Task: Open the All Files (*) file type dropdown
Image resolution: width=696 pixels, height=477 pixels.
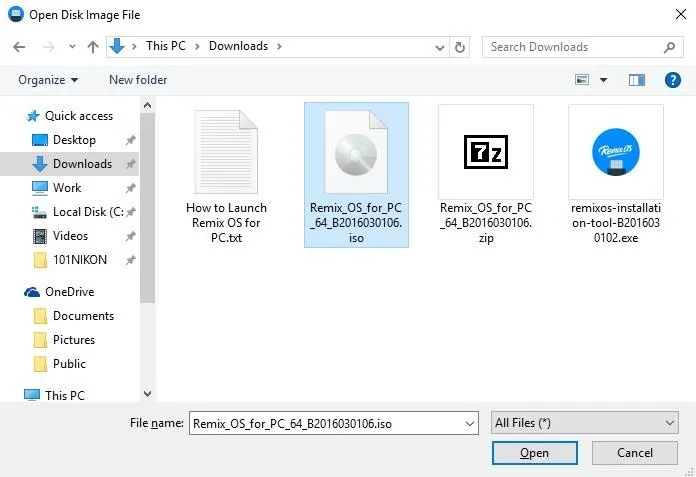Action: [585, 423]
